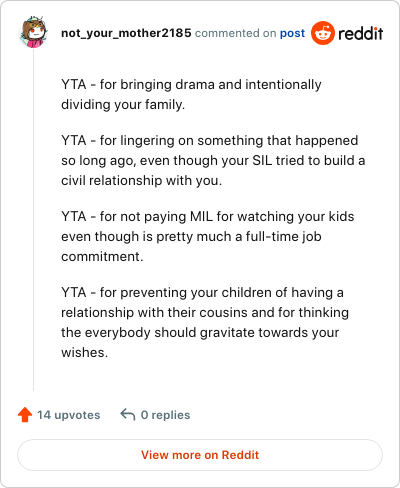Click the line "civil relationship with you."
Image resolution: width=400 pixels, height=488 pixels.
click(141, 181)
